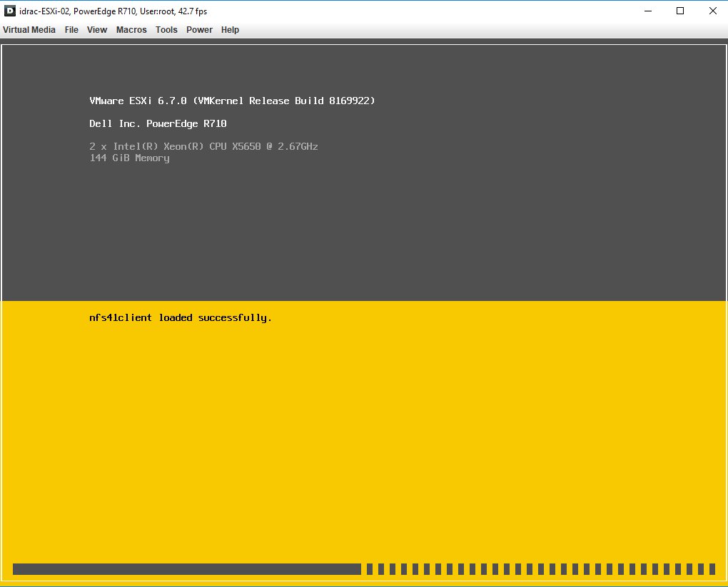The image size is (728, 587).
Task: Maximize the iDRAC console window
Action: pos(680,11)
